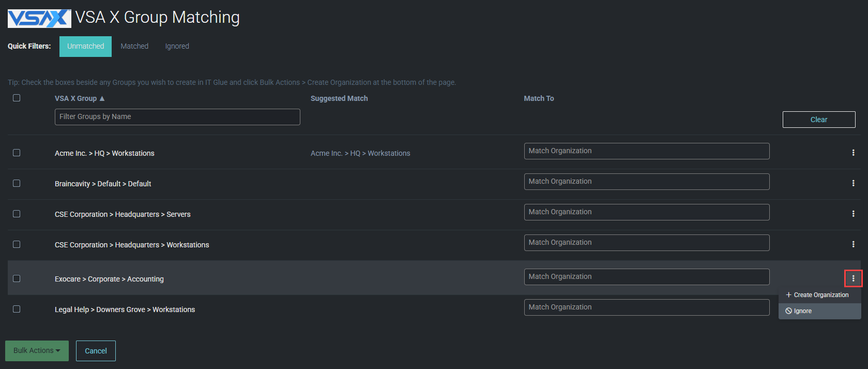The width and height of the screenshot is (868, 369).
Task: Show the Ignored quick filter
Action: point(177,46)
